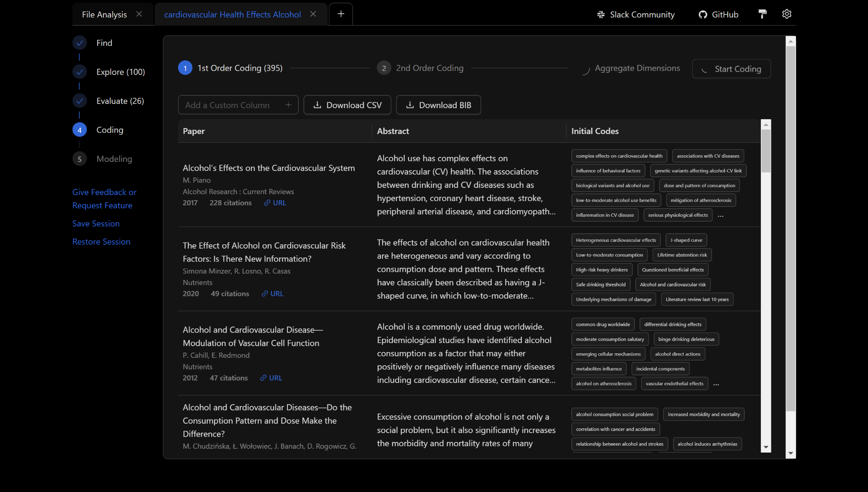The height and width of the screenshot is (492, 868).
Task: Click the 'J-shaped curve' code tag
Action: 686,240
